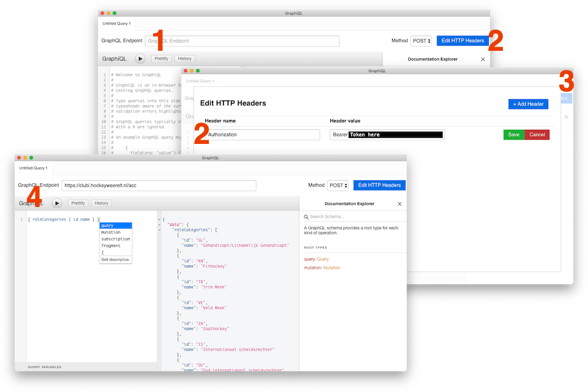The width and height of the screenshot is (588, 392).
Task: Collapse the top-level fold arrow in results
Action: (159, 219)
